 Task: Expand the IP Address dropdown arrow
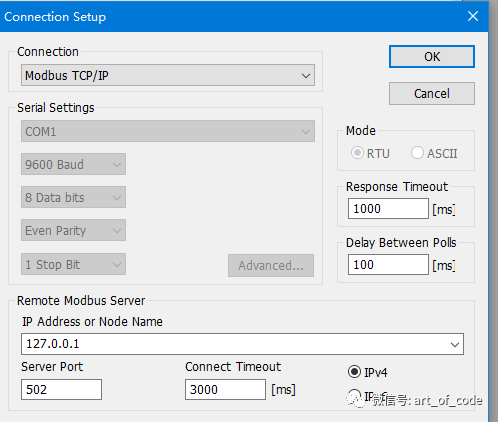(455, 344)
